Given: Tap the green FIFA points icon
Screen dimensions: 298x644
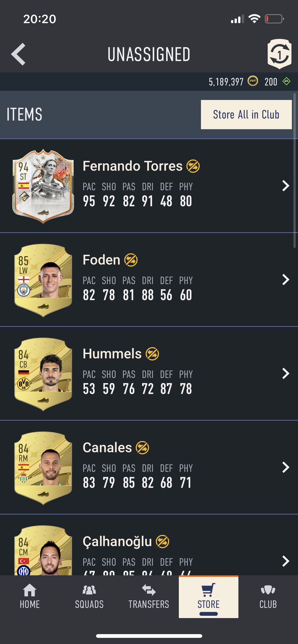Looking at the screenshot, I should [x=286, y=81].
